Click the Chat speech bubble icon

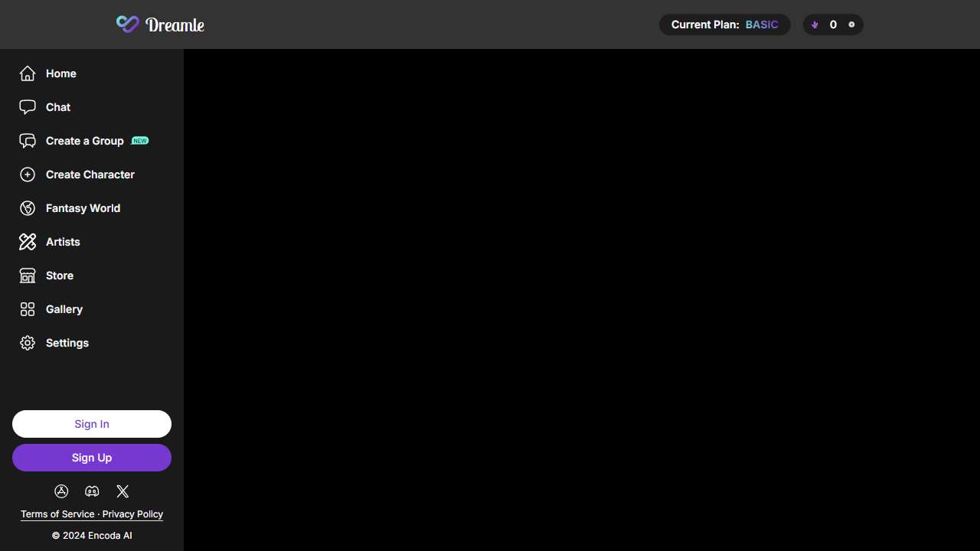click(28, 107)
